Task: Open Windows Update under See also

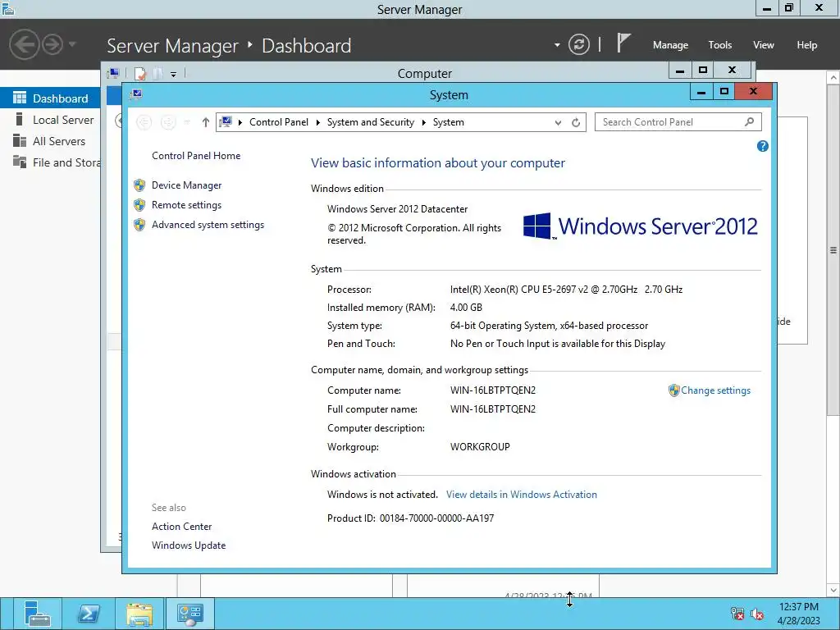Action: 189,546
